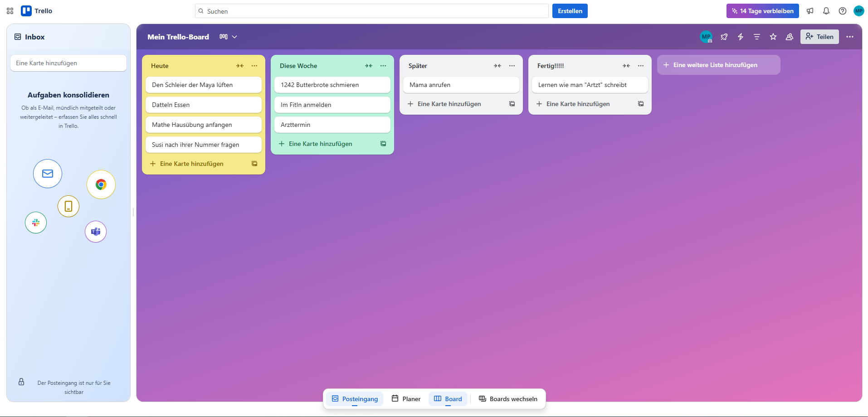Open the list actions menu of Später

click(512, 66)
